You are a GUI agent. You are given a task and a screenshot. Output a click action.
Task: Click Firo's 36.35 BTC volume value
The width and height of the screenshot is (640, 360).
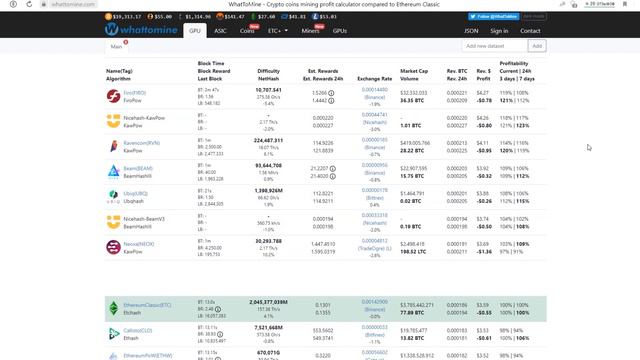(412, 100)
